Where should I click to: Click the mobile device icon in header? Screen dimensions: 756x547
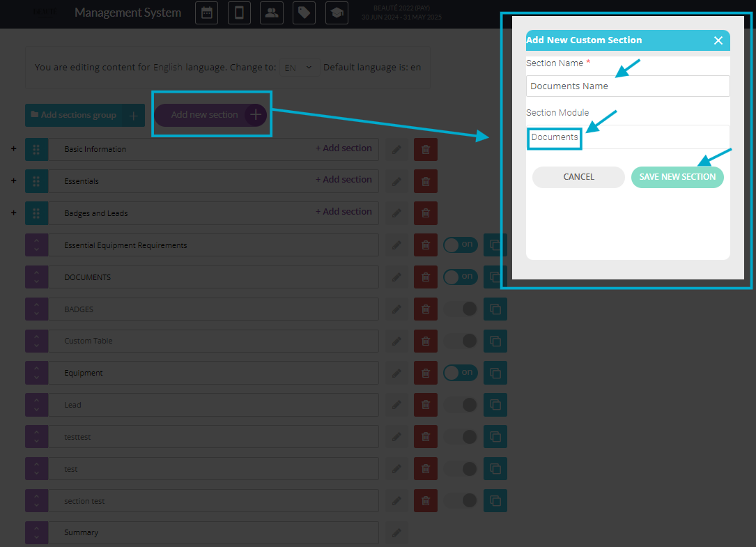[x=239, y=13]
